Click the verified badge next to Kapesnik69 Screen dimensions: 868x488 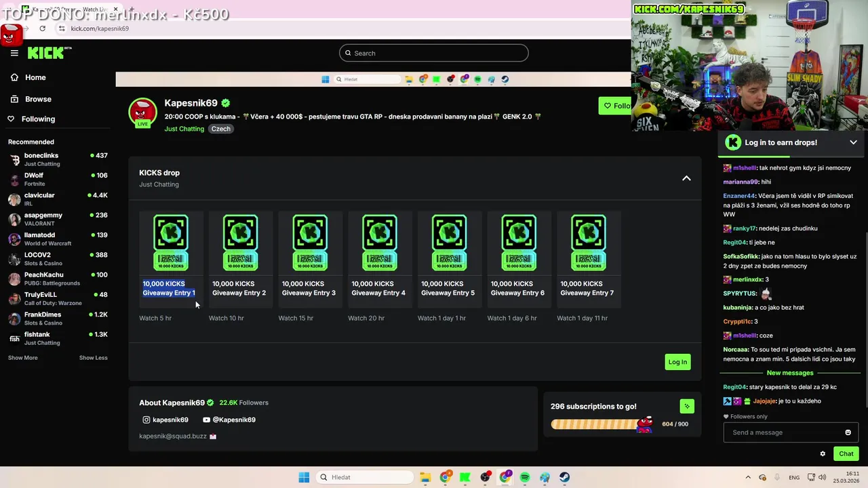point(225,103)
